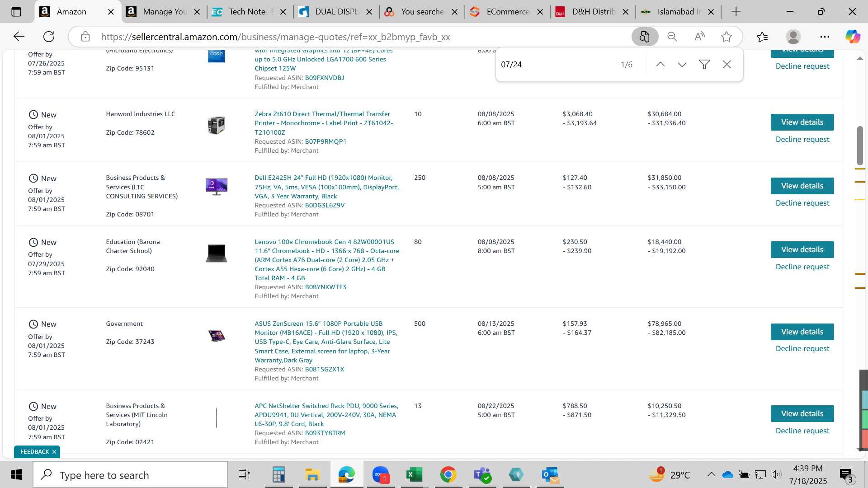This screenshot has height=488, width=868.
Task: Open ASIN B07P9RMQP1 link
Action: tap(325, 141)
